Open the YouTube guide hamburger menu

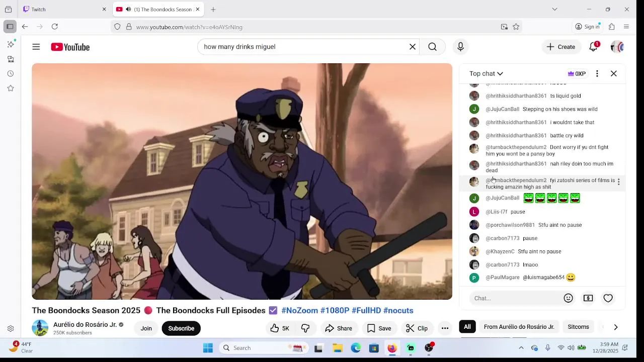click(36, 47)
